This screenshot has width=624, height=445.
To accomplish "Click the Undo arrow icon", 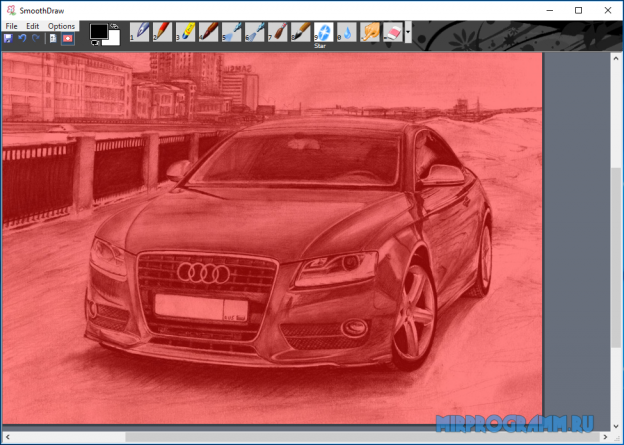I will click(x=22, y=39).
